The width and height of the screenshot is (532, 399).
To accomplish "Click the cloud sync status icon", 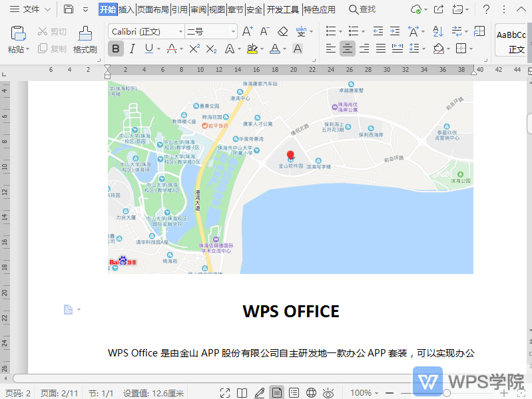I will click(x=416, y=9).
